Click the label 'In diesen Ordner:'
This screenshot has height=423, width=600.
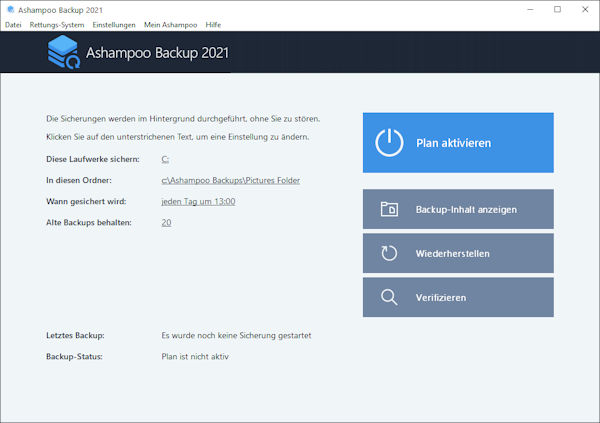pos(79,180)
